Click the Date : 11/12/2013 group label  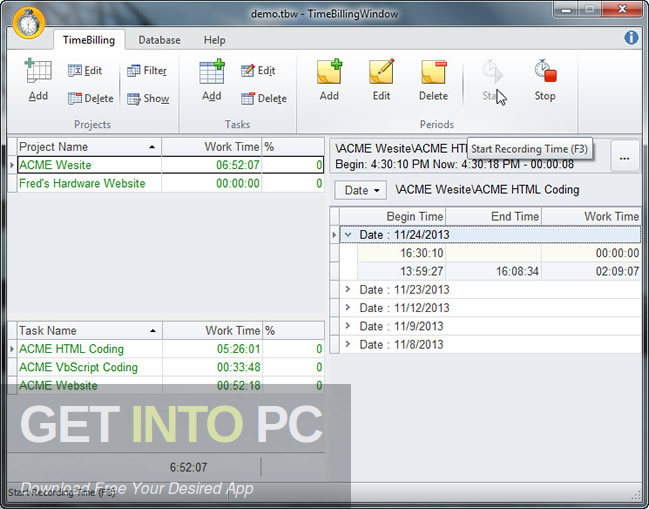tap(404, 308)
